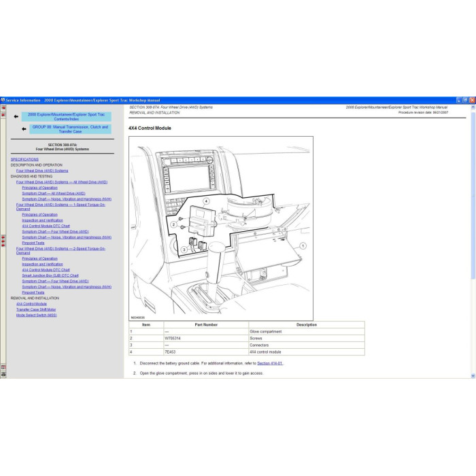
Task: Select the Connectors description cell
Action: click(x=307, y=345)
